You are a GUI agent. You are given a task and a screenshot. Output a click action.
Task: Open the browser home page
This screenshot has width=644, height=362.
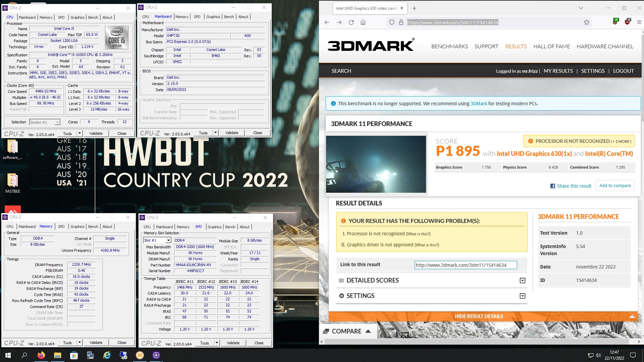363,22
